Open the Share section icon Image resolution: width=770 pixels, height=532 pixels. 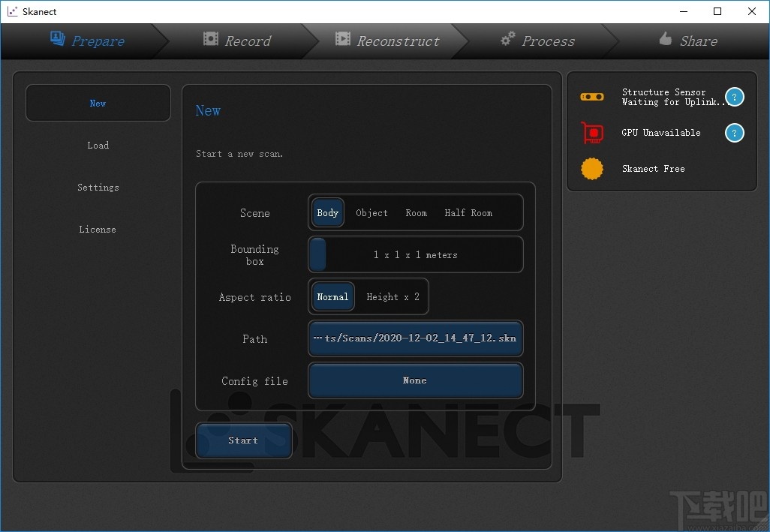665,41
